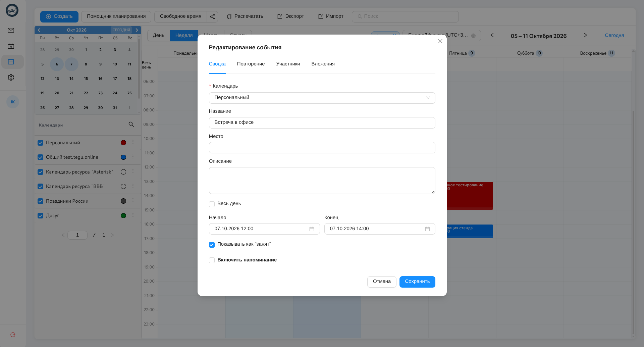This screenshot has height=347, width=644.
Task: Enable the Включить напоминание checkbox
Action: 212,260
